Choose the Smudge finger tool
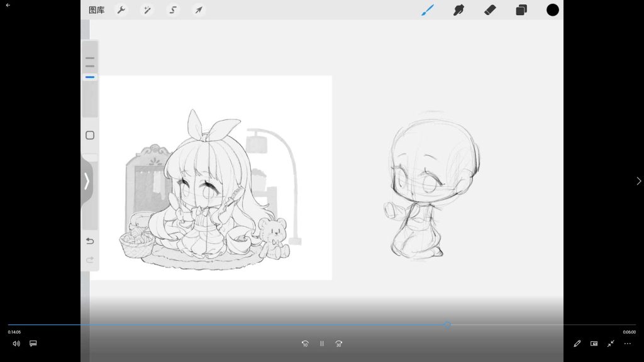Viewport: 644px width, 362px height. coord(458,10)
